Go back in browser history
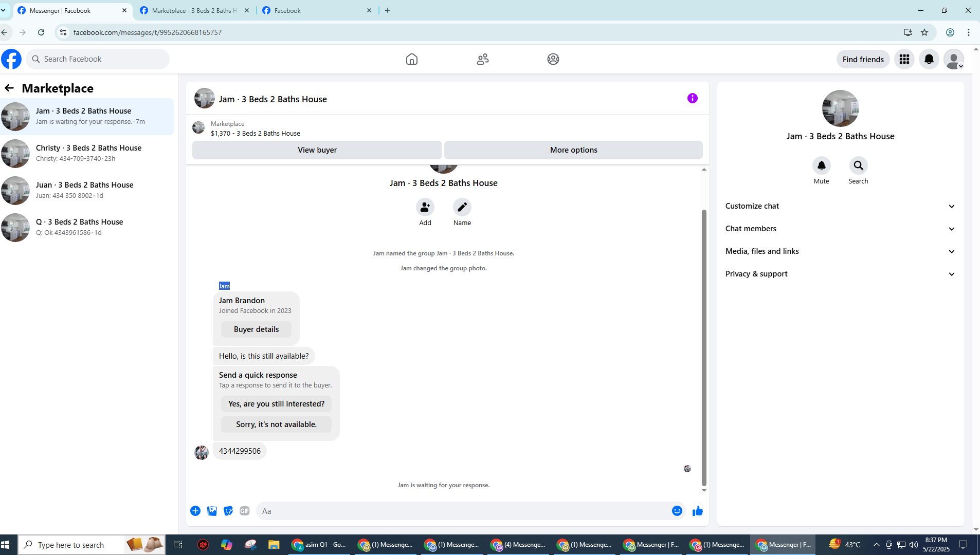The height and width of the screenshot is (555, 980). (x=5, y=32)
